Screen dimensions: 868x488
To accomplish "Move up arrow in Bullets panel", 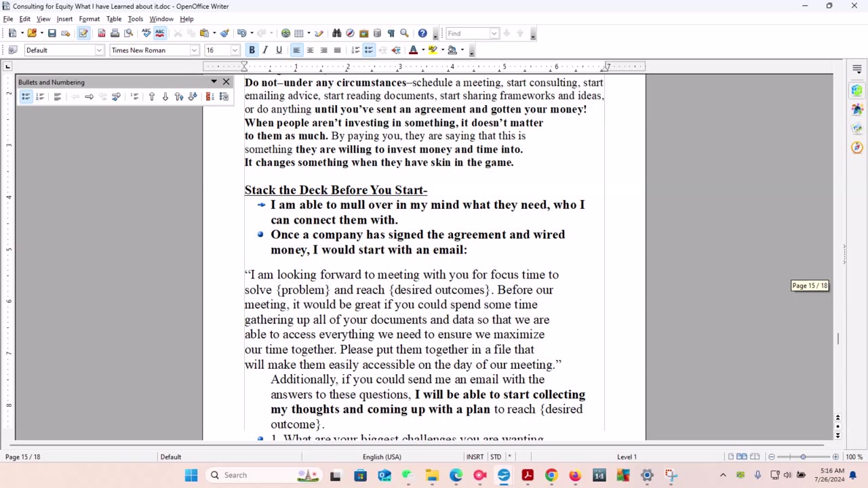I will pos(152,97).
